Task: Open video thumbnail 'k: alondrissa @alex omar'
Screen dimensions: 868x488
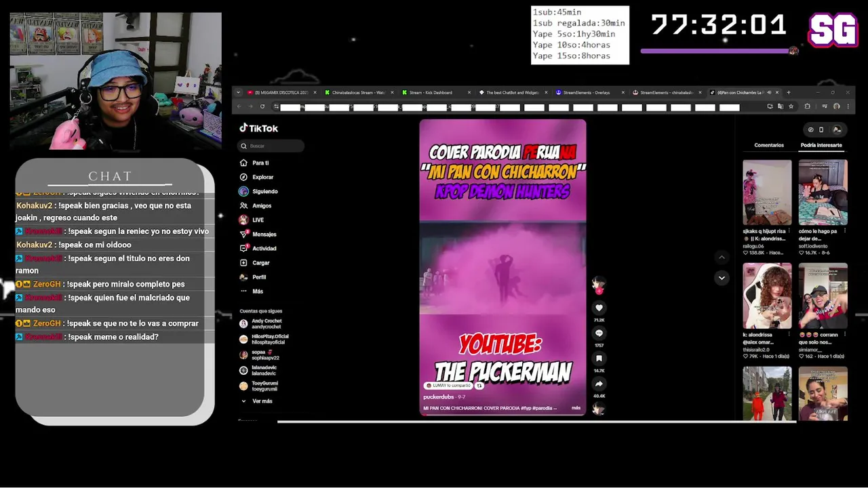Action: coord(767,296)
